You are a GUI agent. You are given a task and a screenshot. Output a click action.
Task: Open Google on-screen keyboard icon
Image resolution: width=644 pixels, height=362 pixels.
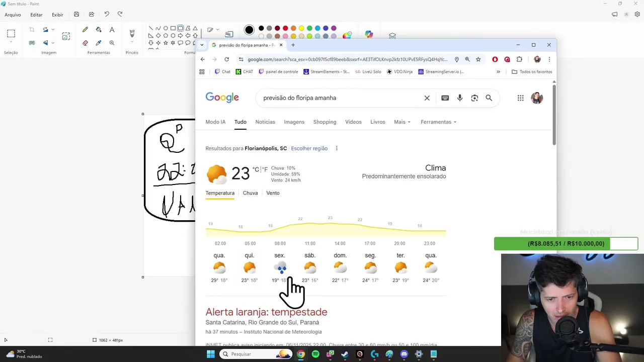coord(445,98)
